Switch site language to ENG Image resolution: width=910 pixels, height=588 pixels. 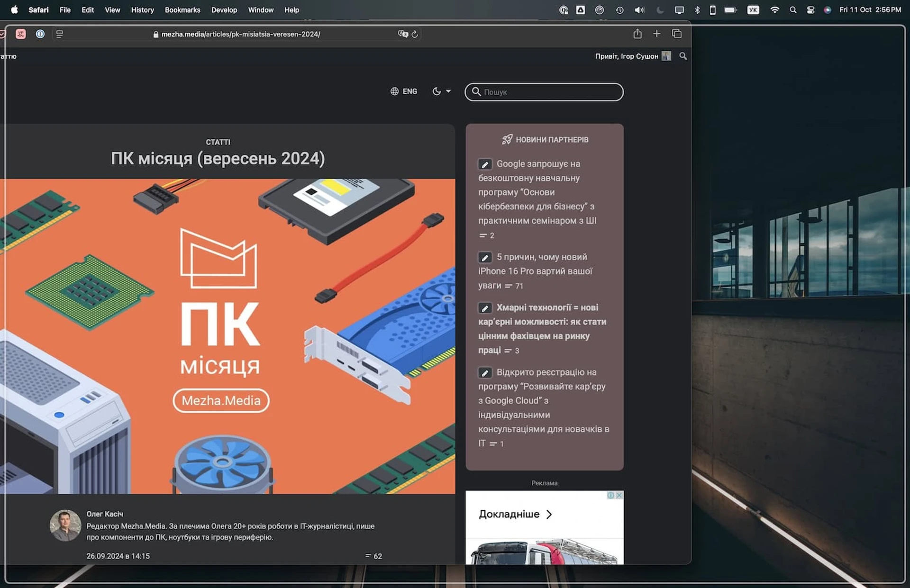(410, 91)
